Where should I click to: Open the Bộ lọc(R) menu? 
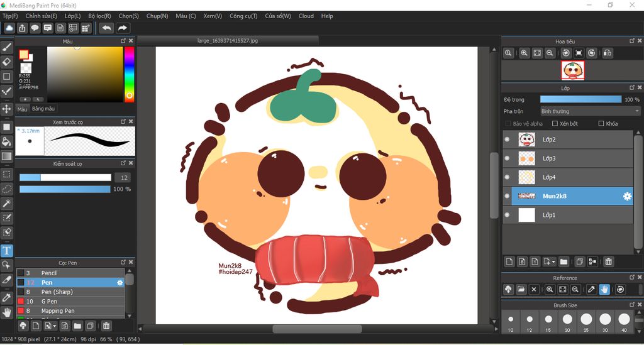click(99, 16)
